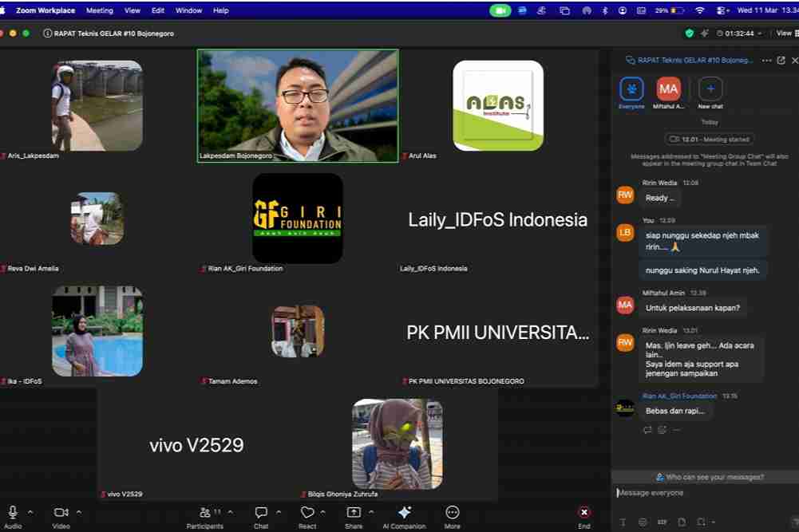
Task: Click the meeting title RAPAT Teknis GELAR
Action: coord(113,33)
